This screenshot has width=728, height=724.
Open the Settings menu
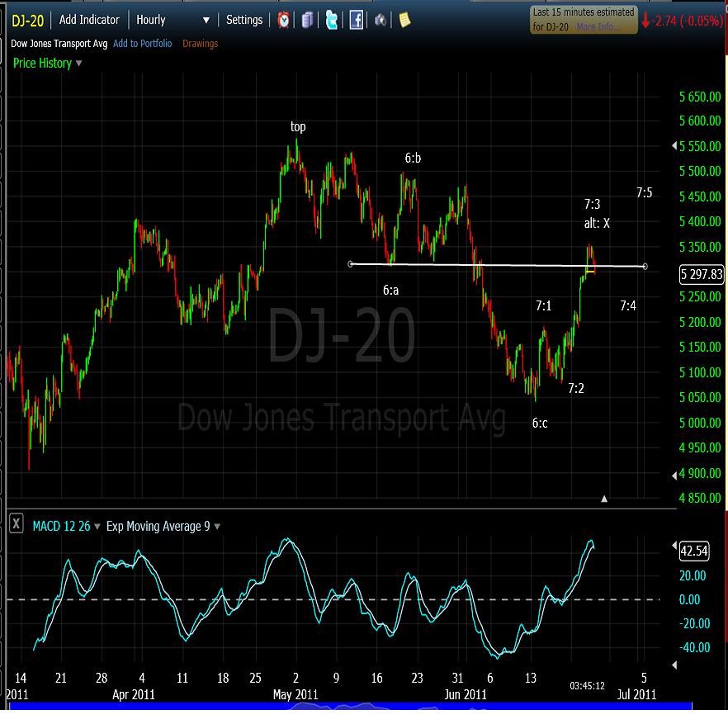pos(244,20)
